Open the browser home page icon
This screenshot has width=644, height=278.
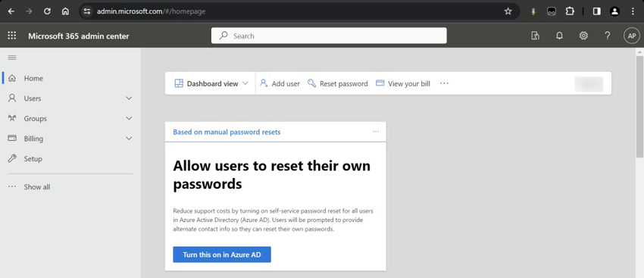coord(65,11)
